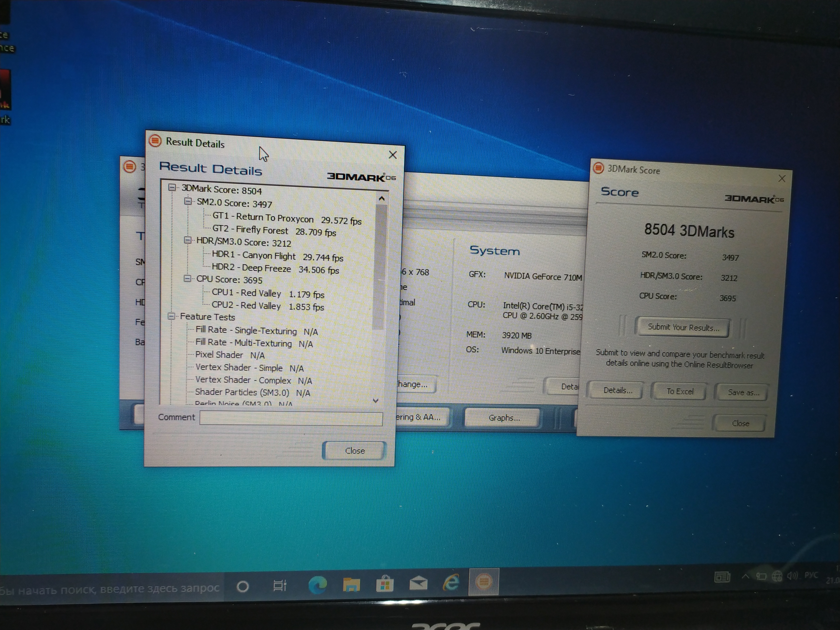Screen dimensions: 840x630
Task: Click Close button in 3DMark Score window
Action: (x=741, y=423)
